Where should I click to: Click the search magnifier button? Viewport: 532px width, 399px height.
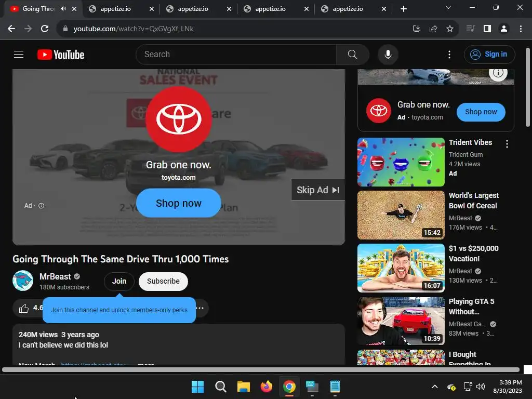coord(353,54)
